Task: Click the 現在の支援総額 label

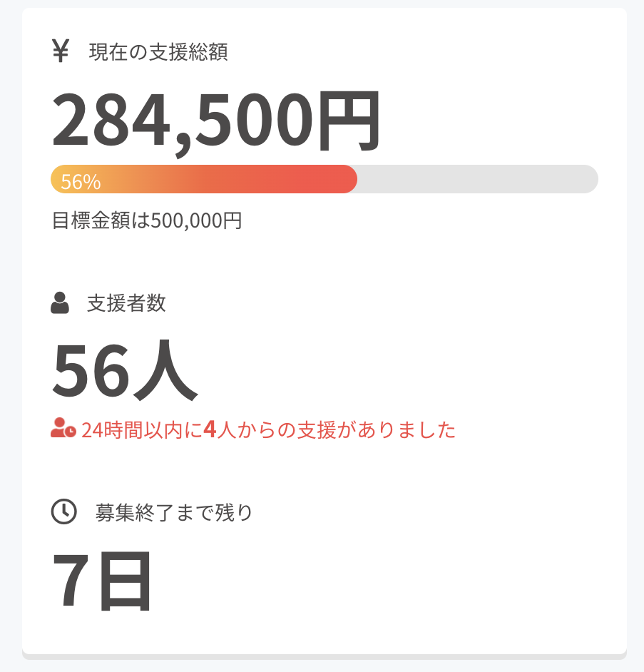Action: 158,52
